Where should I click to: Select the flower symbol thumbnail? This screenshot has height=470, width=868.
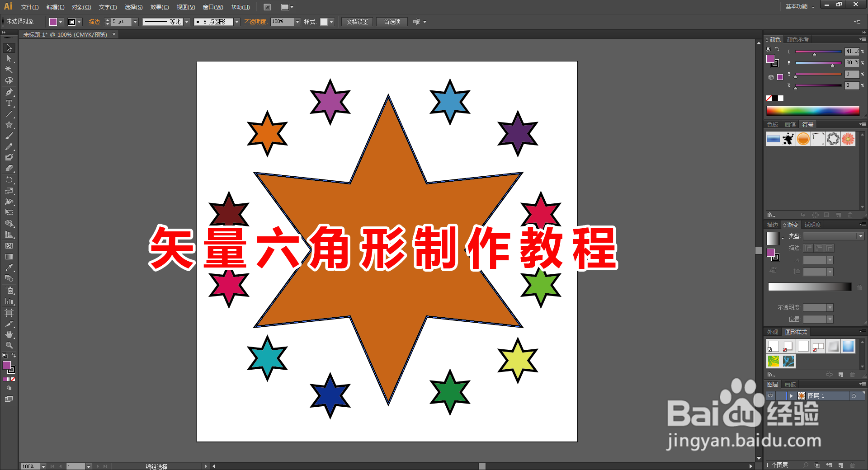click(x=848, y=139)
